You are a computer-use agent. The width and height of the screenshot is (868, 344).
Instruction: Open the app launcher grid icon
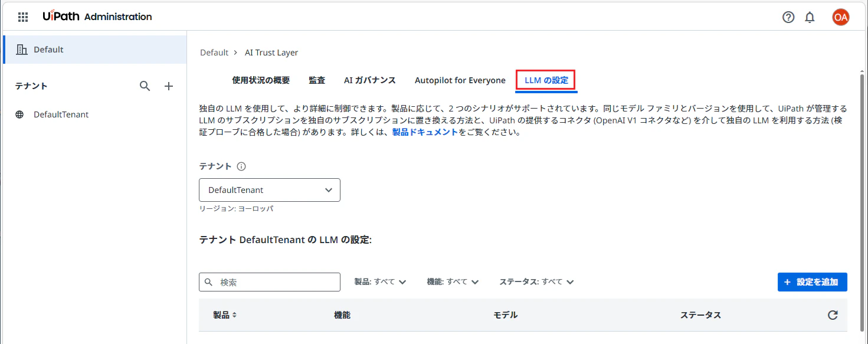(23, 17)
